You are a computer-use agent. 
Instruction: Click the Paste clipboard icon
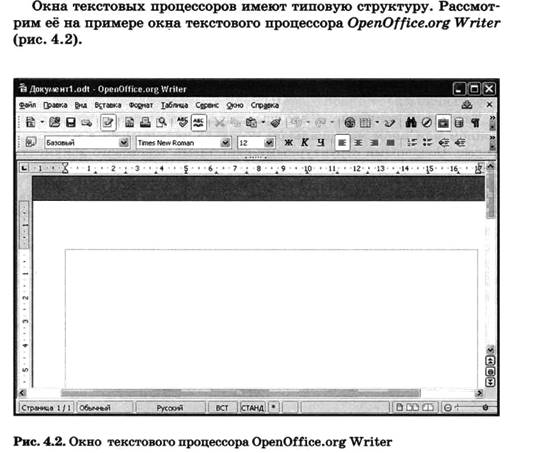(x=251, y=122)
